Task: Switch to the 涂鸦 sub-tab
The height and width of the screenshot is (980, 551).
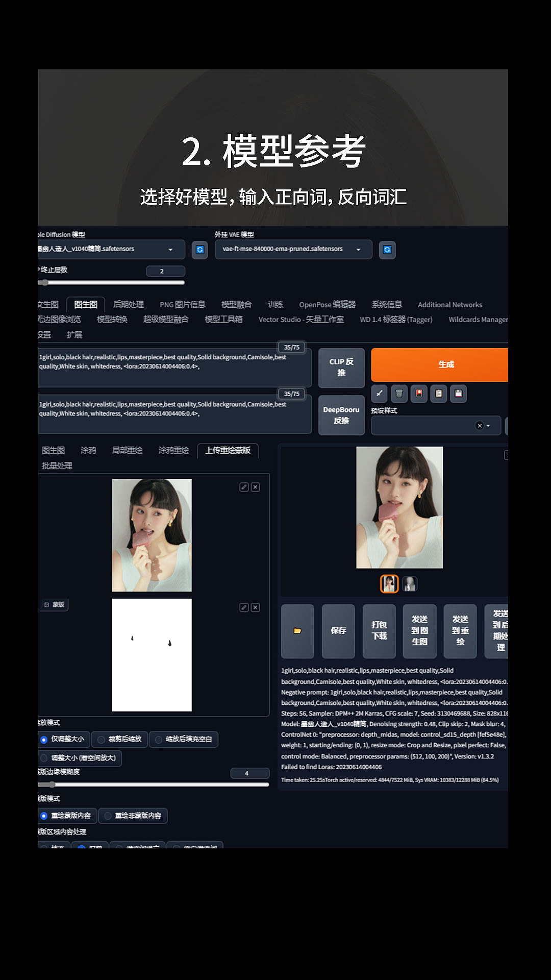Action: tap(88, 450)
